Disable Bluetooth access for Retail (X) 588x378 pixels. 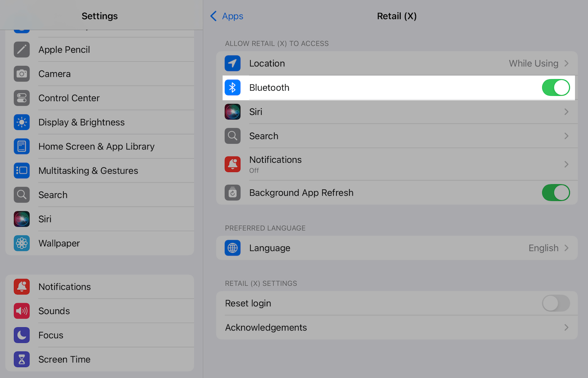[x=556, y=88]
